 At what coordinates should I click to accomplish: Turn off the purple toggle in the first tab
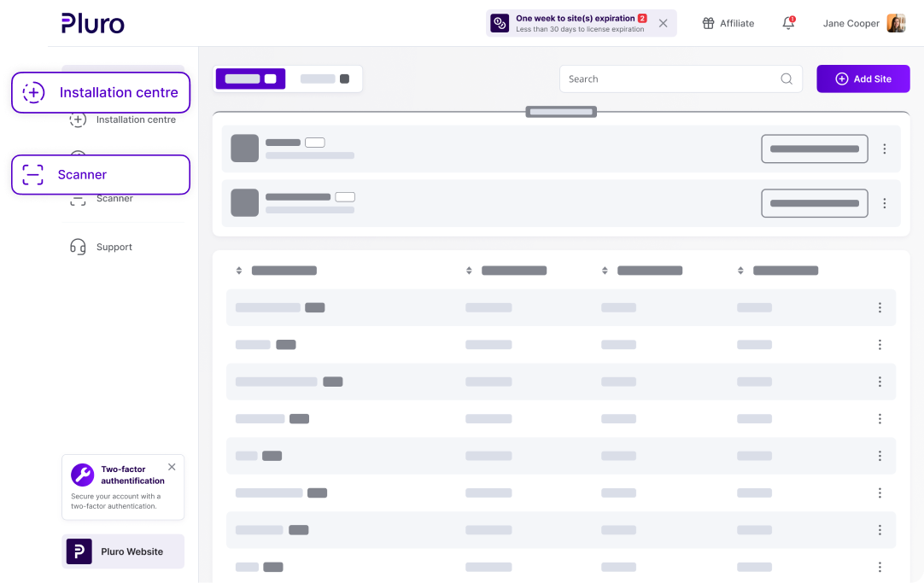pos(269,78)
